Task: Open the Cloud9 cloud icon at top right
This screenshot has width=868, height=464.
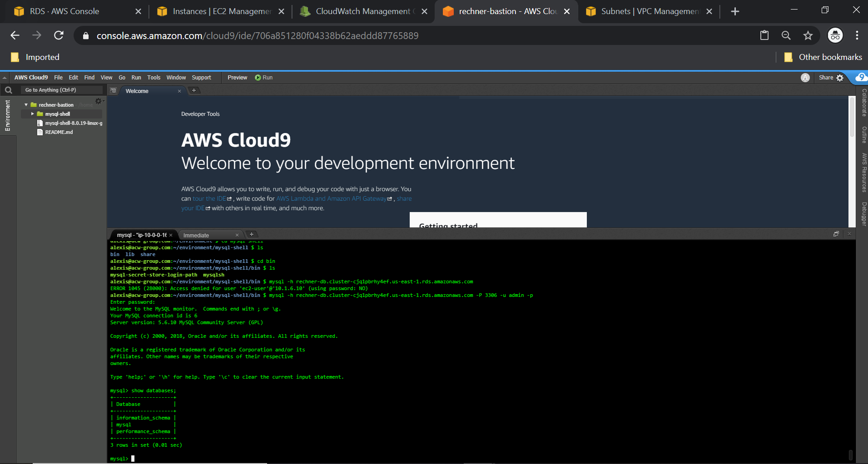Action: click(x=860, y=78)
